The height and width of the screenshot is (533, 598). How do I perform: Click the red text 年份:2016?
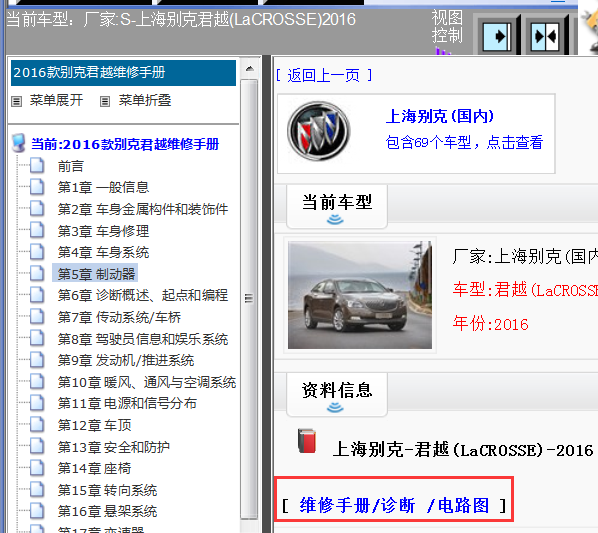[x=490, y=324]
